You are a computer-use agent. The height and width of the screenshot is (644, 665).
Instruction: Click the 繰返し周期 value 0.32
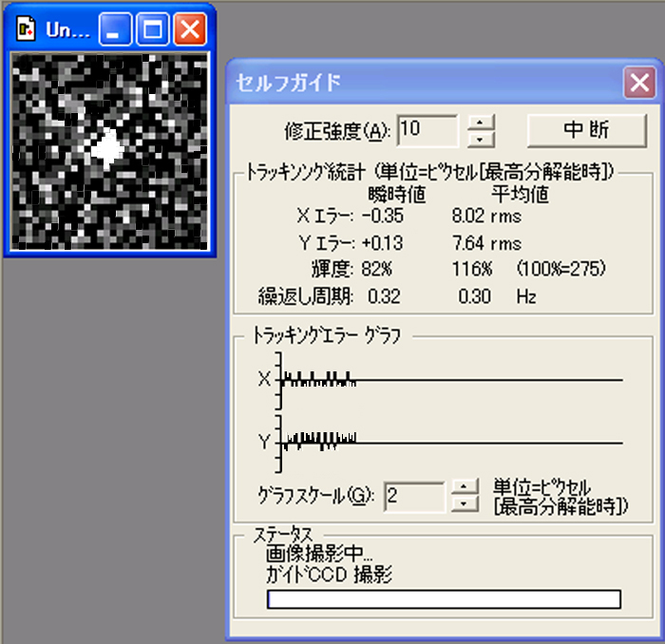coord(384,296)
